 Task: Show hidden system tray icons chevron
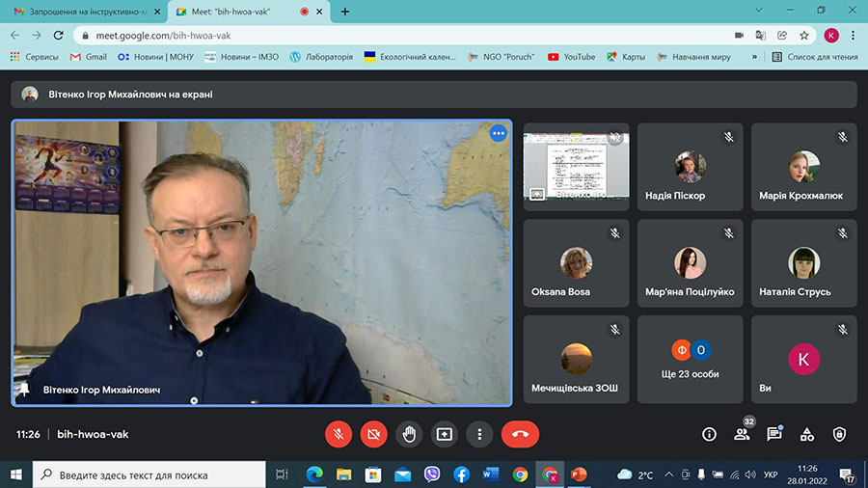click(x=668, y=474)
